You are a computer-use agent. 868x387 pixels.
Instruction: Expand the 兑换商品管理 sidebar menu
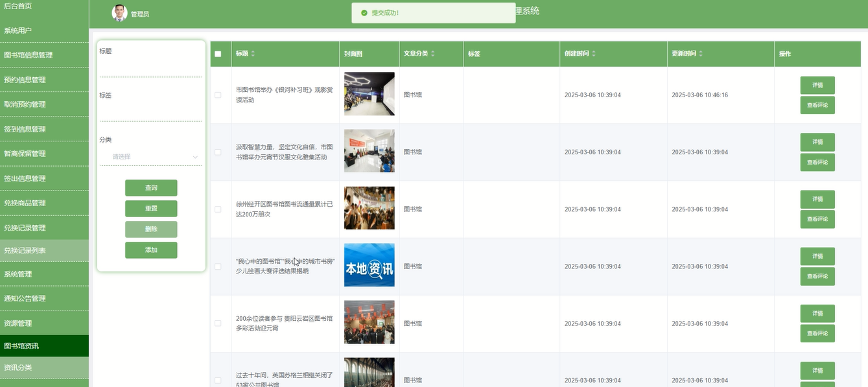[x=44, y=203]
